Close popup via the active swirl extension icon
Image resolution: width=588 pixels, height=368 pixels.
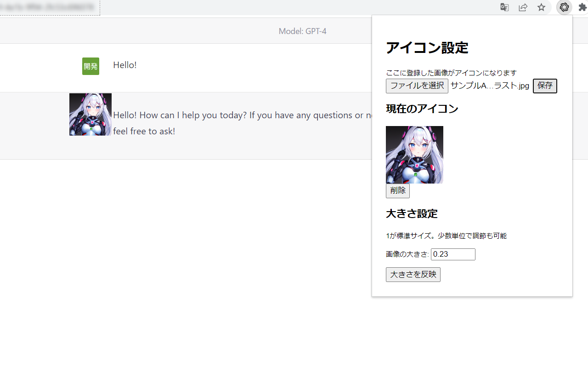(564, 7)
